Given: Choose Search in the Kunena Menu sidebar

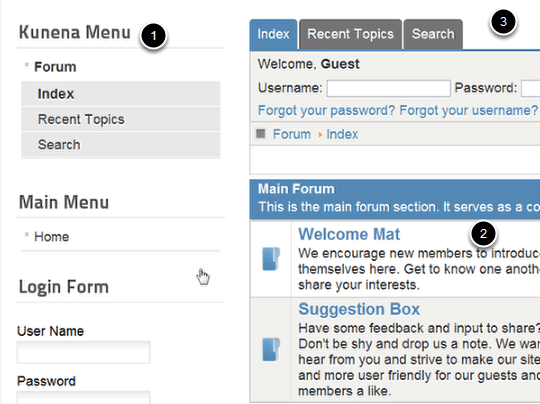Looking at the screenshot, I should [x=121, y=145].
